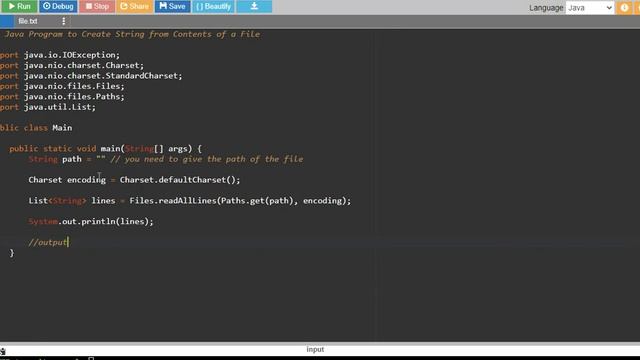This screenshot has width=640, height=360.
Task: Start the Debug session
Action: (x=58, y=7)
